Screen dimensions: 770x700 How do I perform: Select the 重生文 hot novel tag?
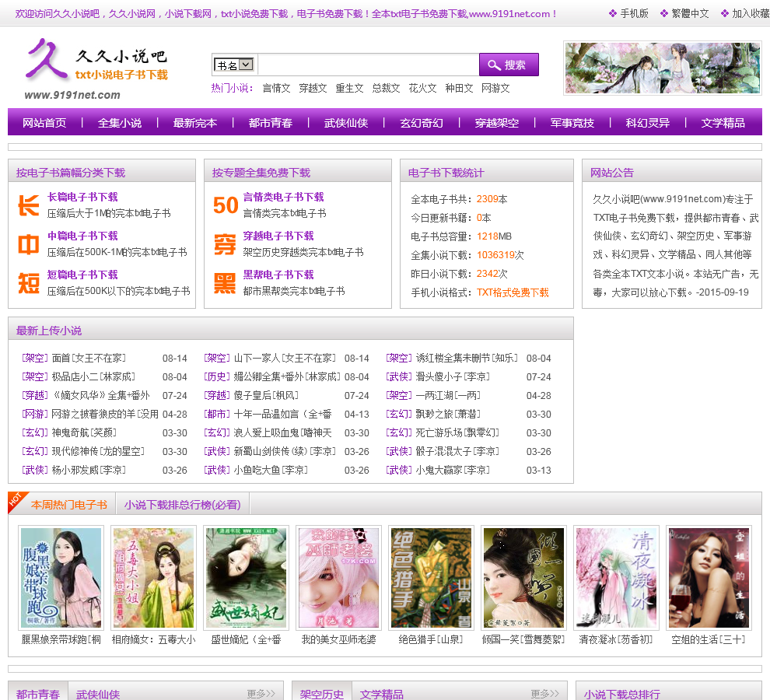[350, 89]
